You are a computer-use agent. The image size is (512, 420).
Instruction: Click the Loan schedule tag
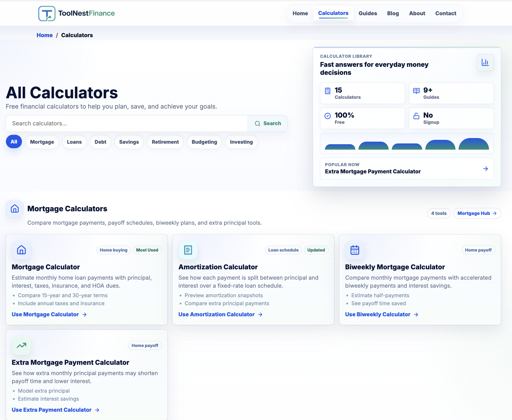tap(283, 250)
